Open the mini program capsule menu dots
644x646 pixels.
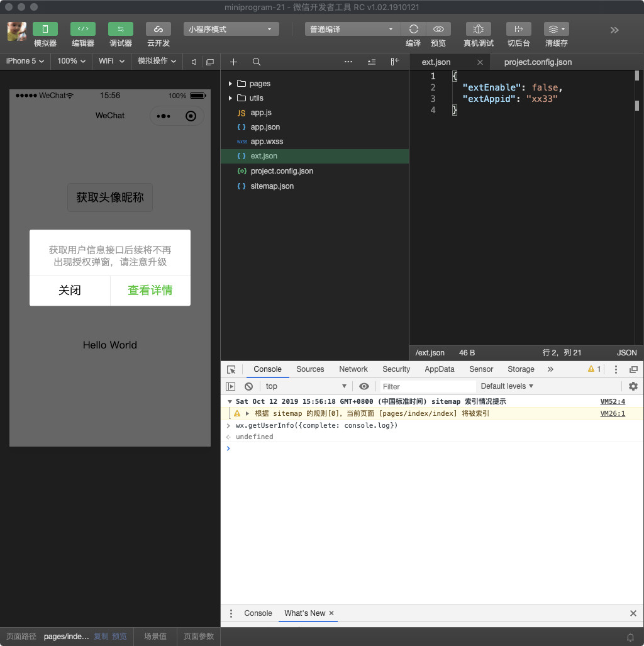[164, 116]
